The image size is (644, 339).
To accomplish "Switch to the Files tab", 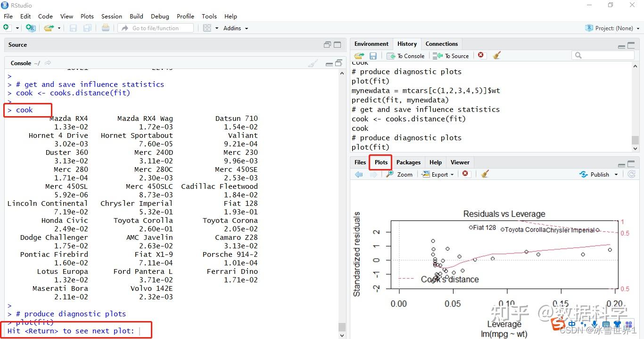I will point(360,162).
